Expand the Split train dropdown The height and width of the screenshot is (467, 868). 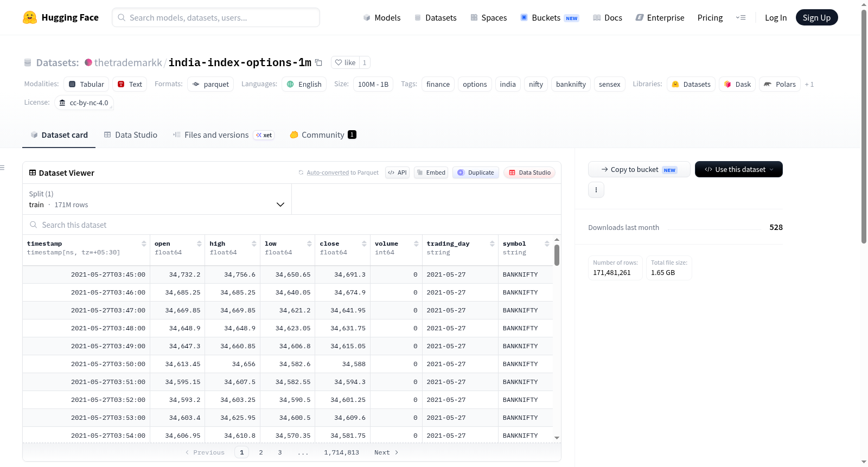(157, 199)
